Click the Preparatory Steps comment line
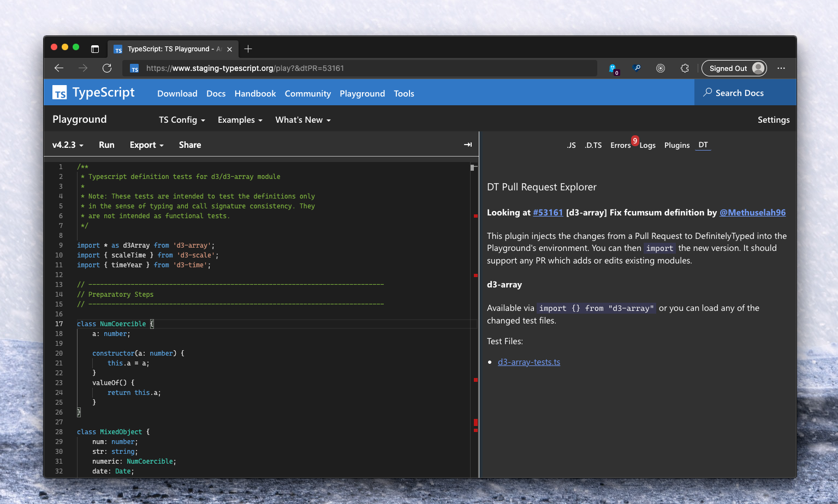 pyautogui.click(x=115, y=295)
